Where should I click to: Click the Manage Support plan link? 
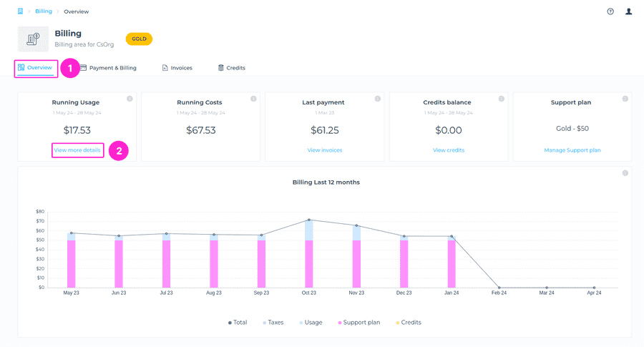(x=571, y=150)
